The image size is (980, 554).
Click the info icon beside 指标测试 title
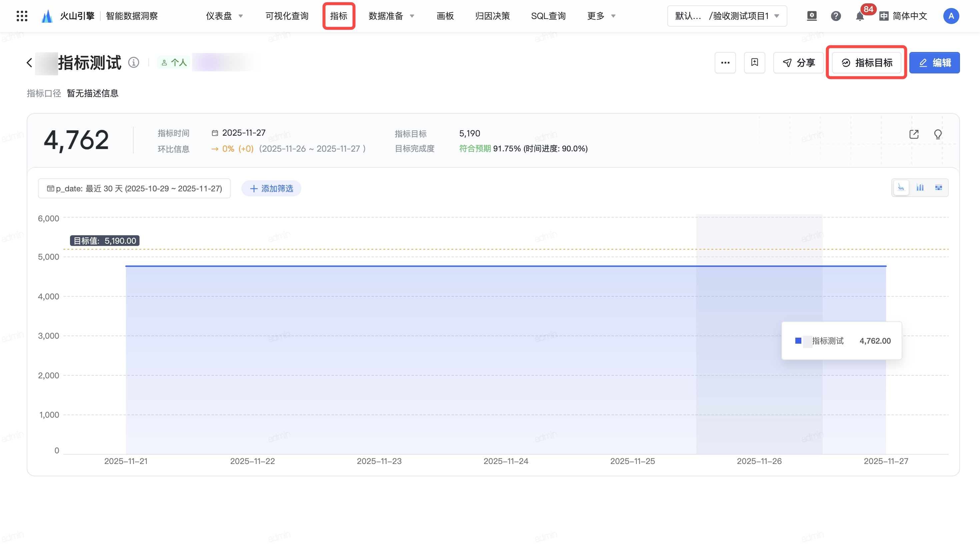(x=134, y=62)
